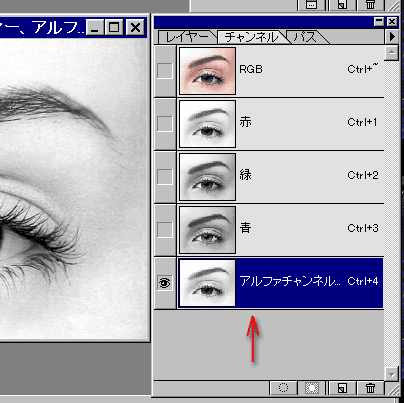The width and height of the screenshot is (404, 403).
Task: Show the RGB composite channel
Action: tap(165, 71)
